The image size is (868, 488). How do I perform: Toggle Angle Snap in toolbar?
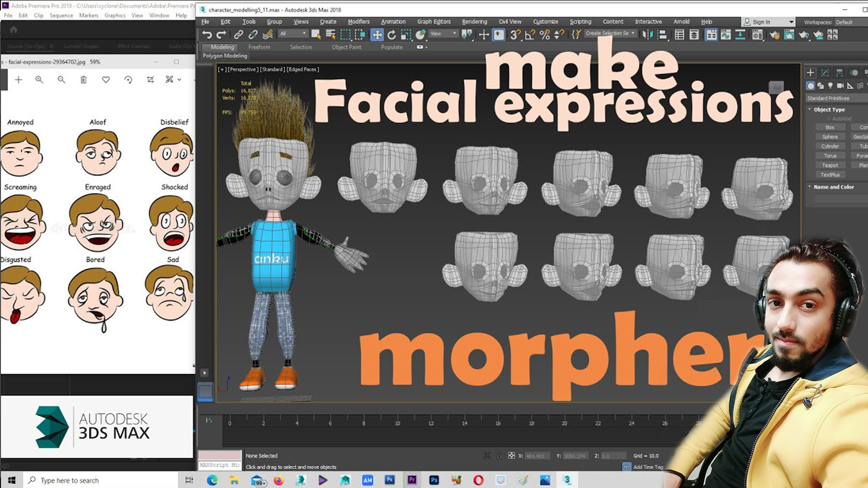click(530, 35)
